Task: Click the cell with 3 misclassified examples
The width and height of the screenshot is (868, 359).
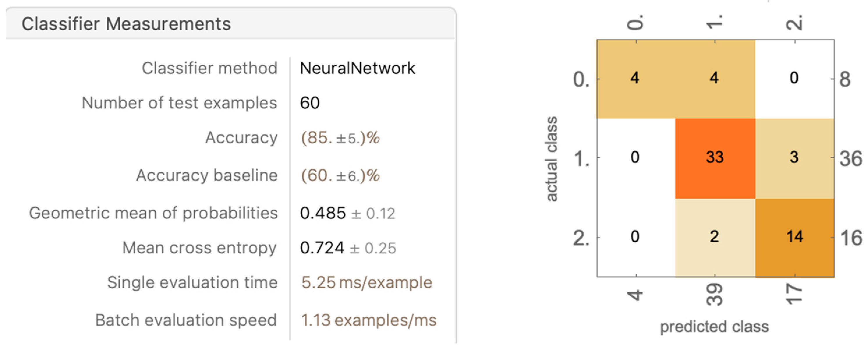Action: click(x=794, y=158)
